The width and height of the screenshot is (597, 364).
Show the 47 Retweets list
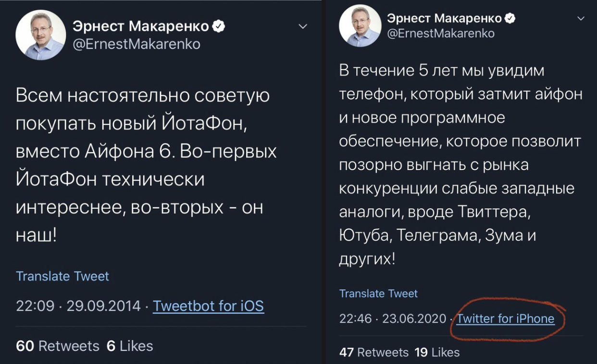373,352
